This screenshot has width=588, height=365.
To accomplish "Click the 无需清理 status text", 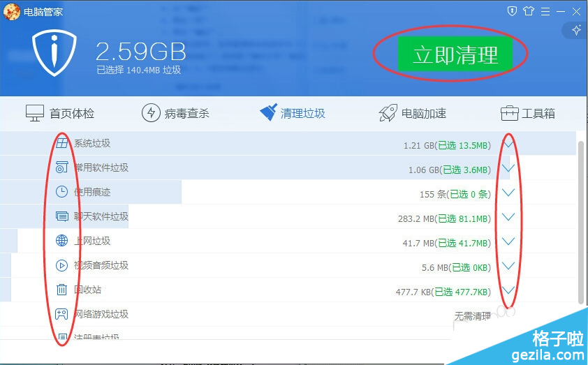I will pos(473,316).
